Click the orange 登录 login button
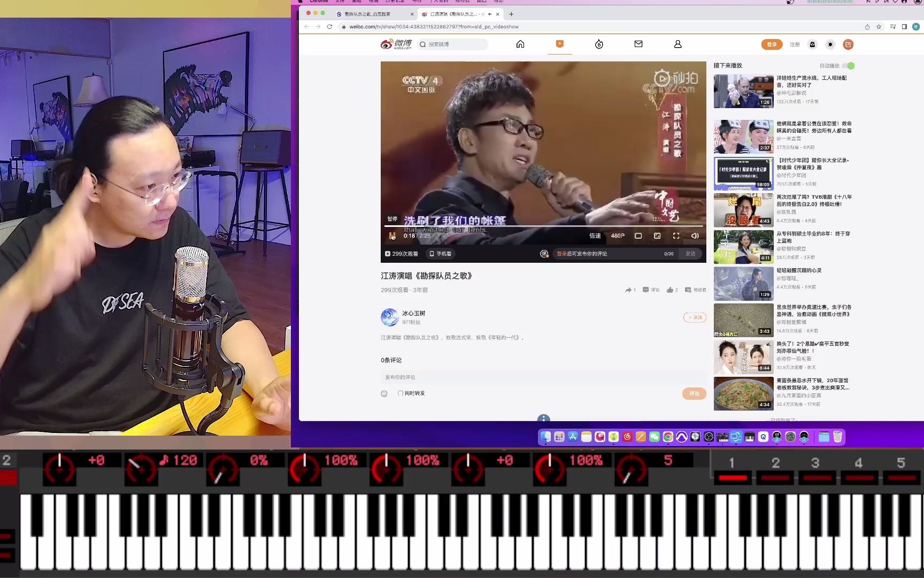924x578 pixels. pos(772,44)
